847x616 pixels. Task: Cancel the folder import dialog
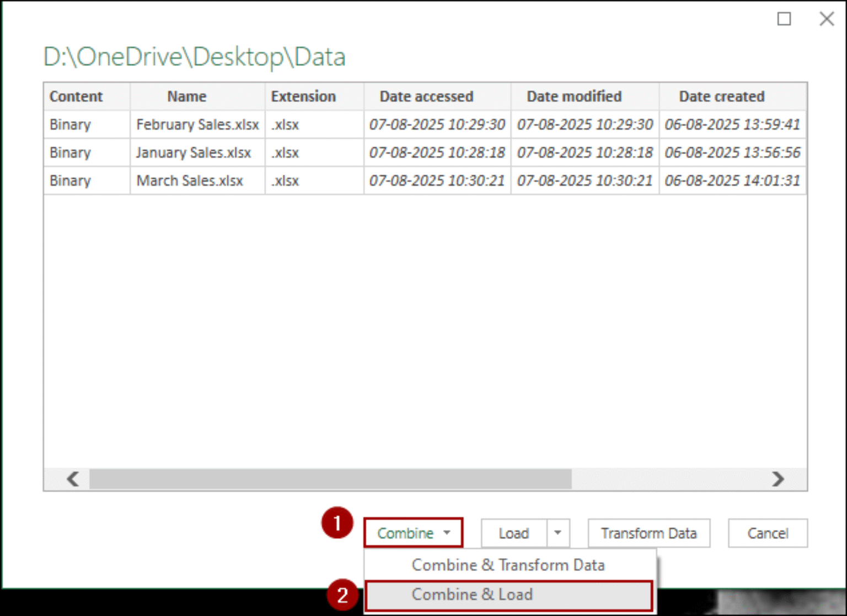[x=767, y=533]
